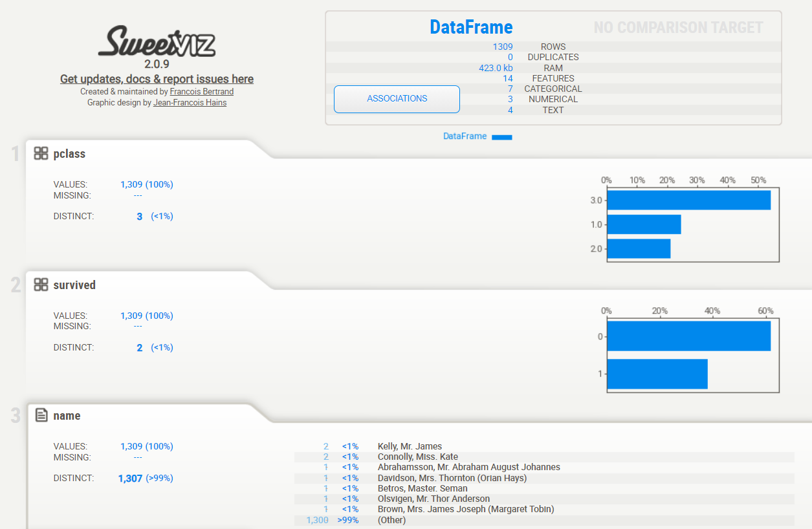Click the DataFrame title heading
812x529 pixels.
471,27
